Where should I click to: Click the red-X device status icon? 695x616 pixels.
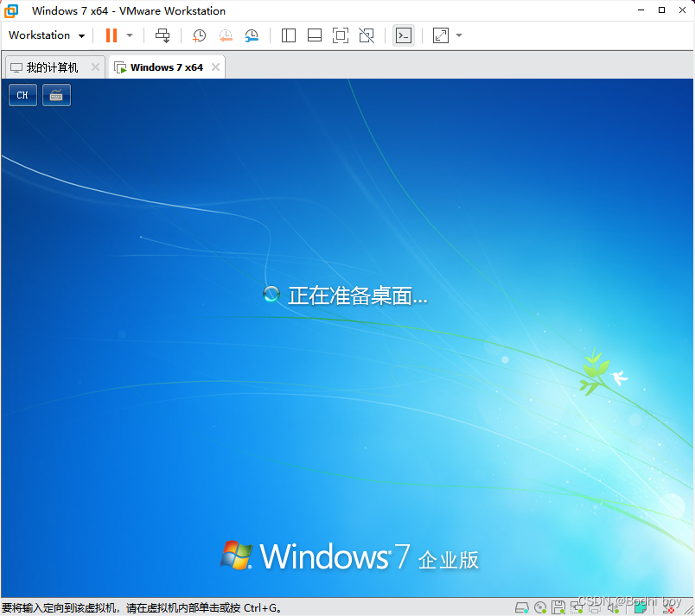668,607
